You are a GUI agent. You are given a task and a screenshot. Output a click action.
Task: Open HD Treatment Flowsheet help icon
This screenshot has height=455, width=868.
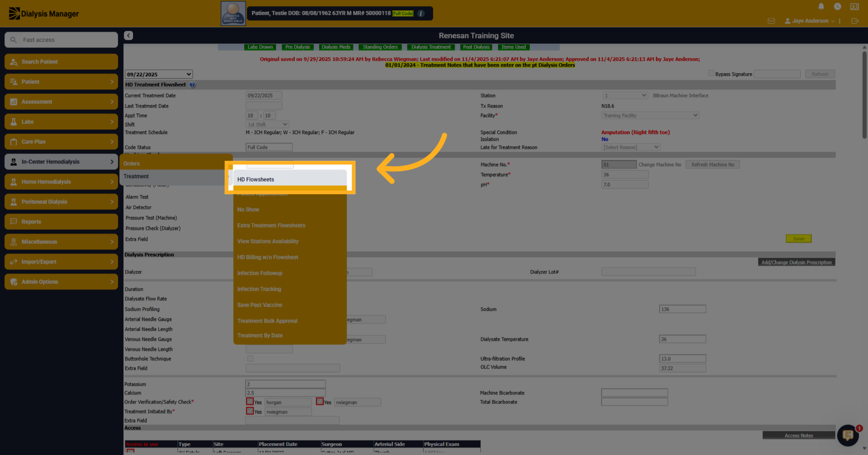pos(192,85)
